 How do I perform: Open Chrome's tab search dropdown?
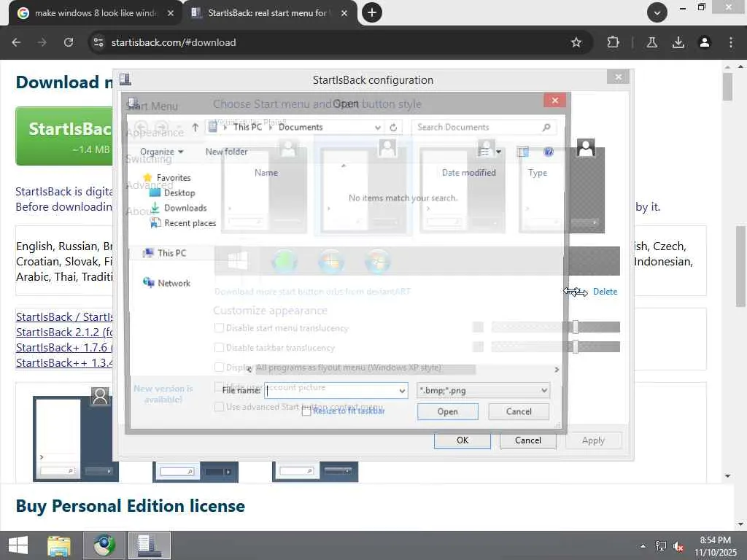[657, 13]
